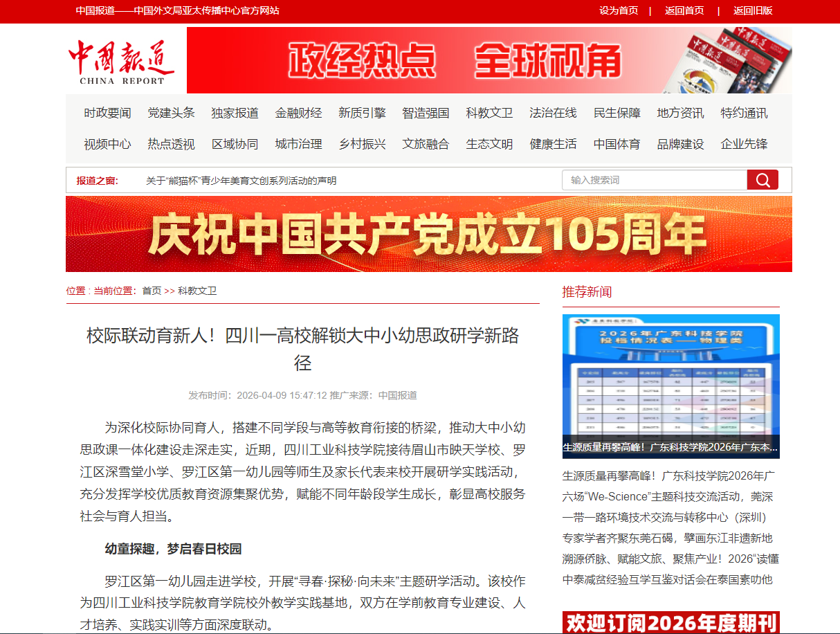This screenshot has height=634, width=840.
Task: Go to 健康生活 section
Action: coord(553,144)
